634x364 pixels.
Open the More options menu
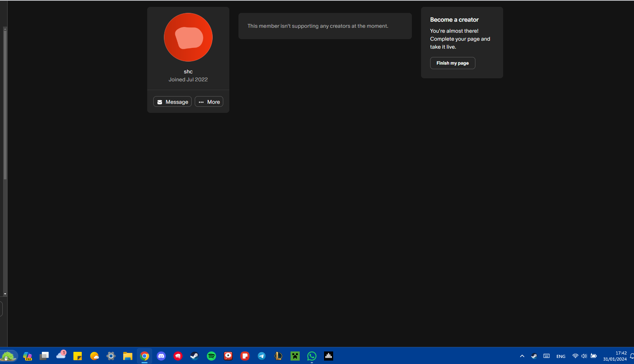tap(209, 102)
